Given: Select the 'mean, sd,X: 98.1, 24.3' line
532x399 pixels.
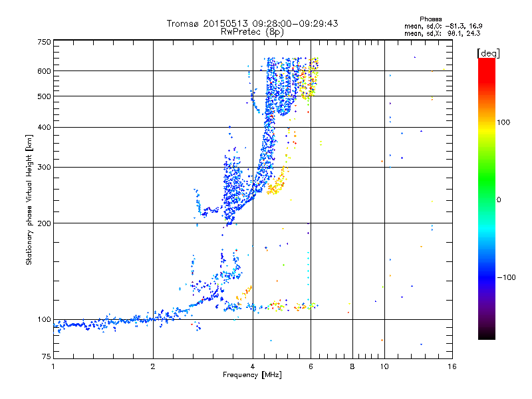Looking at the screenshot, I should click(442, 33).
